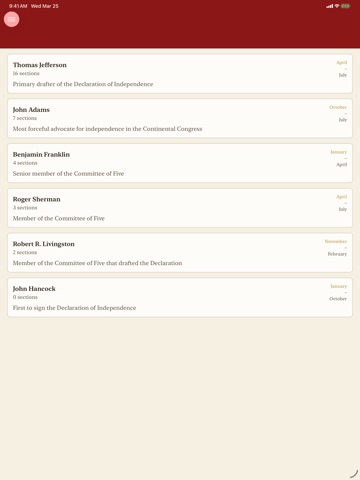Click the January date label on Franklin card
This screenshot has height=480, width=360.
click(339, 152)
